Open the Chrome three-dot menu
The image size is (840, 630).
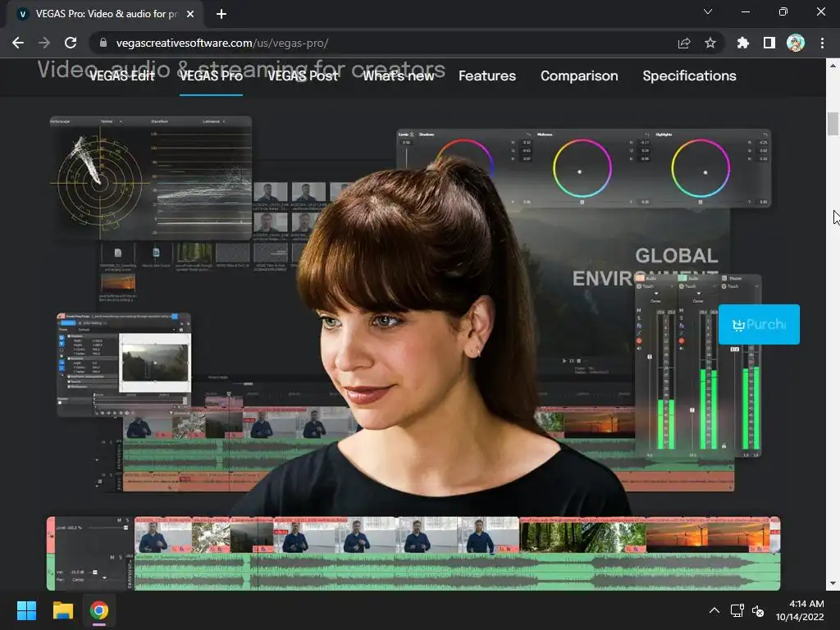click(x=822, y=43)
